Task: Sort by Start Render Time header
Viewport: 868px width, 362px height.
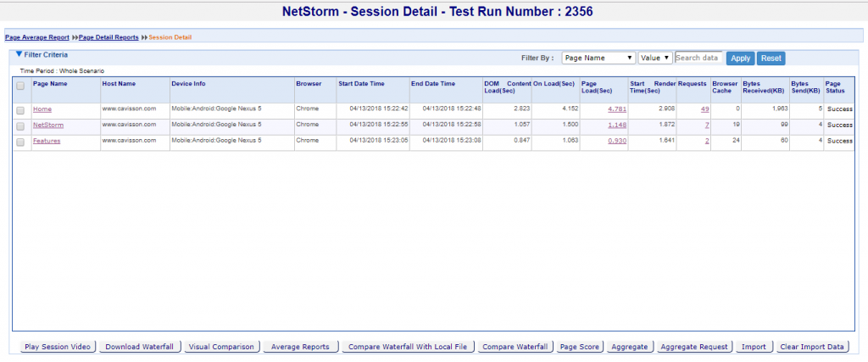Action: (x=653, y=87)
